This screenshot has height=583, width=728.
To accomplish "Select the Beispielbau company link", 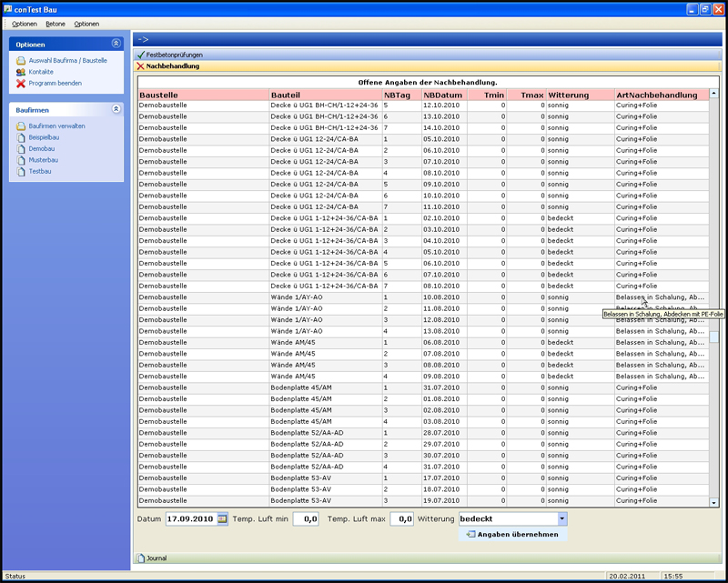I will click(44, 137).
